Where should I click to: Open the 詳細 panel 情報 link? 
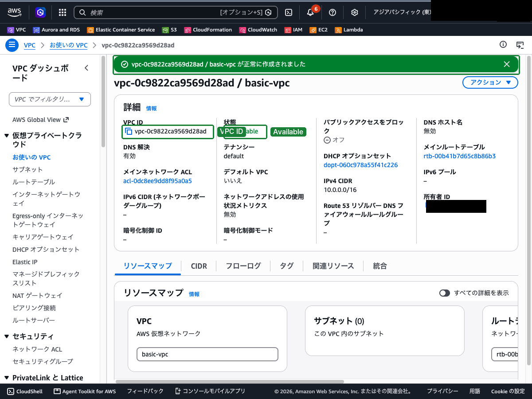pos(151,108)
